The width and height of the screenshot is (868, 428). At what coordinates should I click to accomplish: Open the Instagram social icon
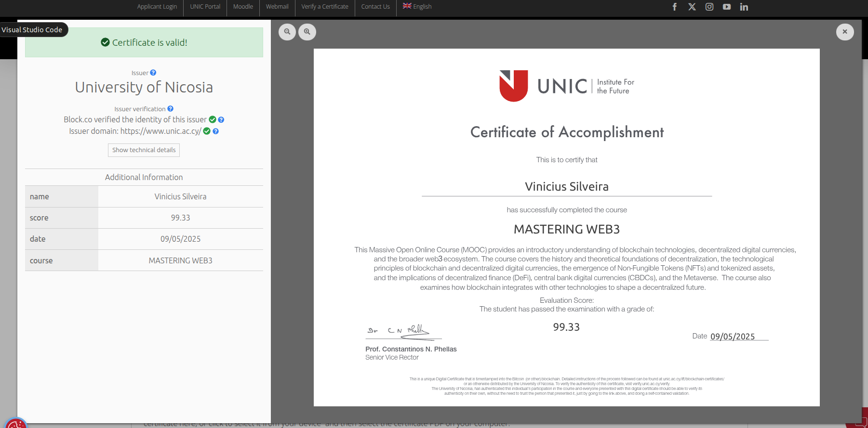[x=709, y=7]
